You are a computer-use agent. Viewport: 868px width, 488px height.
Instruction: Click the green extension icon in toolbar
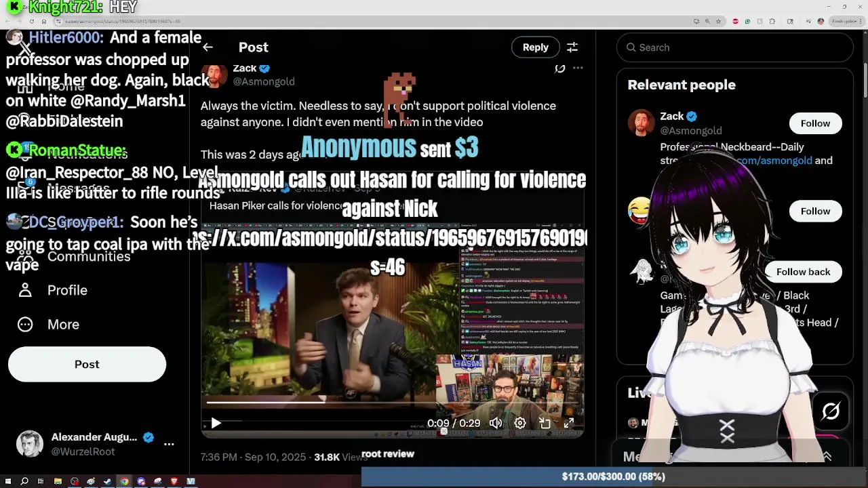[747, 22]
